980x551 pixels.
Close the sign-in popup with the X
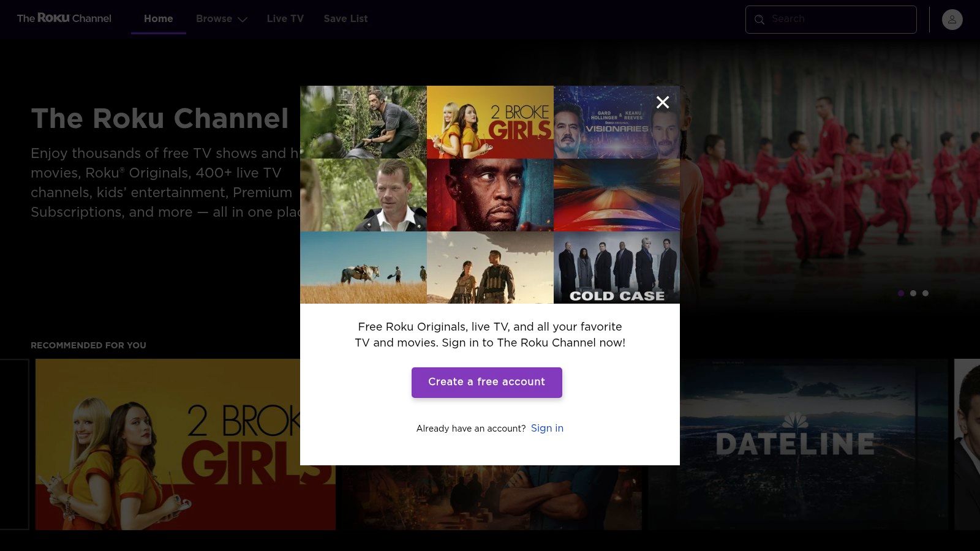663,102
